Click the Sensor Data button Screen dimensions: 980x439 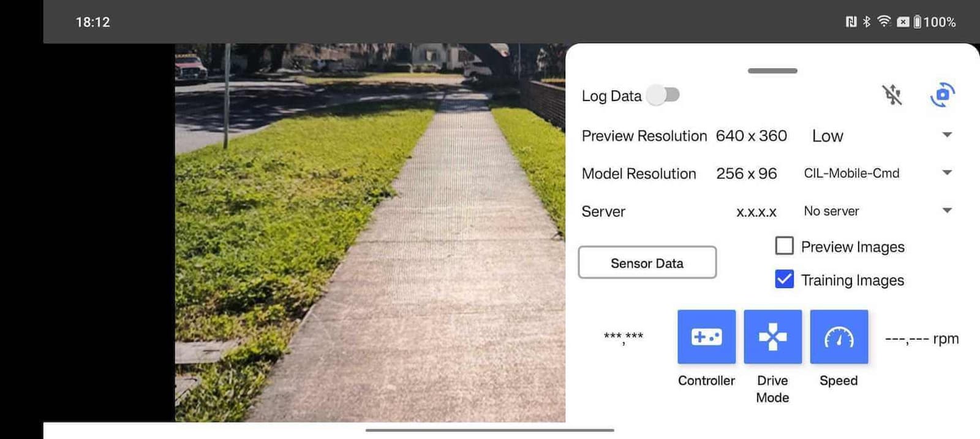(647, 263)
